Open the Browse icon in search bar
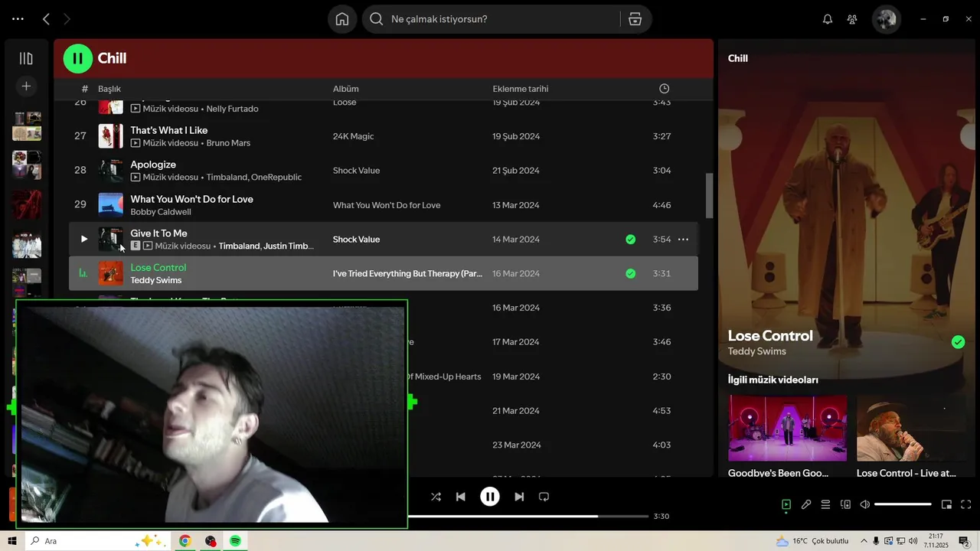 [635, 19]
